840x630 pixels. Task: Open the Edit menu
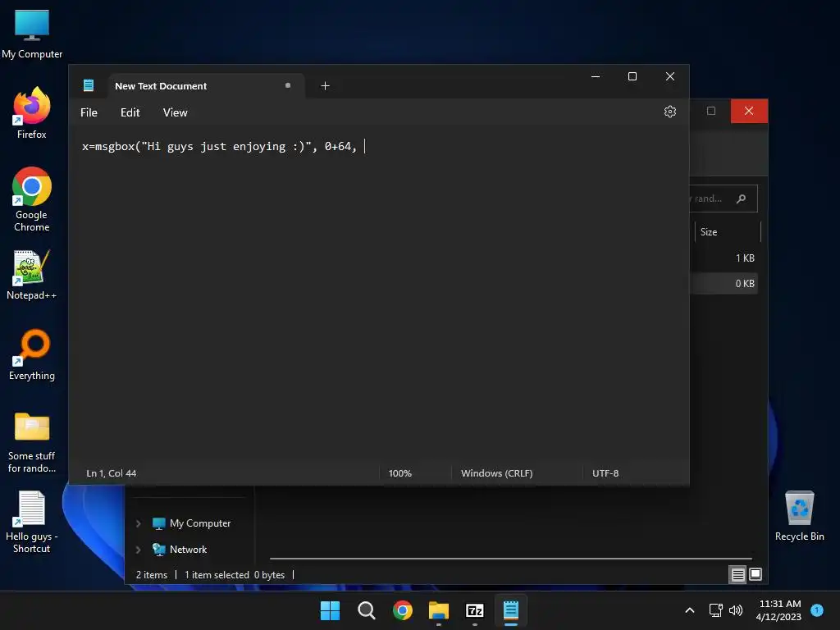[x=130, y=112]
